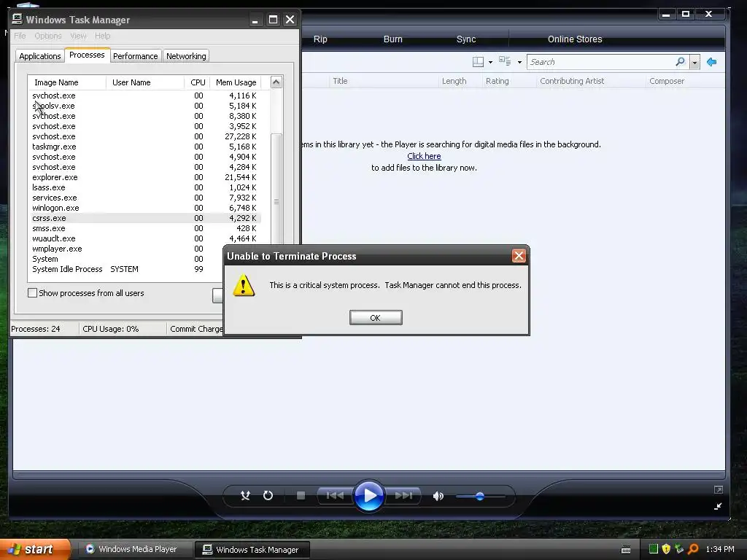Sort processes by CPU column
Viewport: 747px width, 560px height.
click(x=197, y=82)
